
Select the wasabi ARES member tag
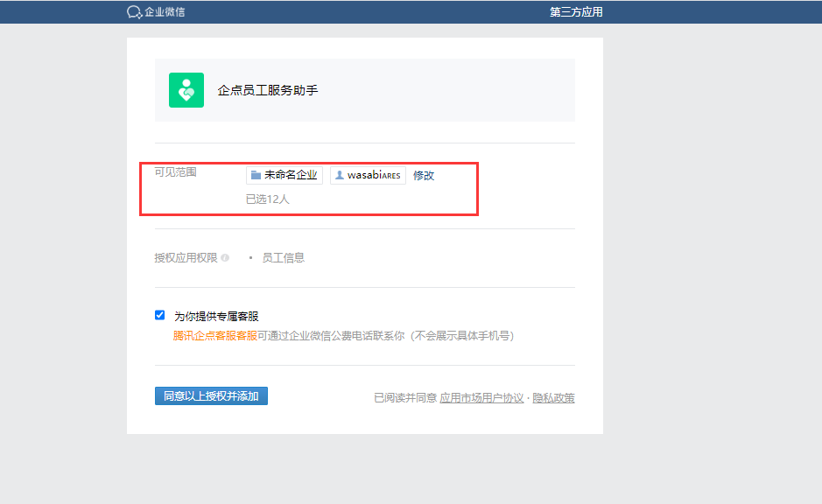(368, 175)
